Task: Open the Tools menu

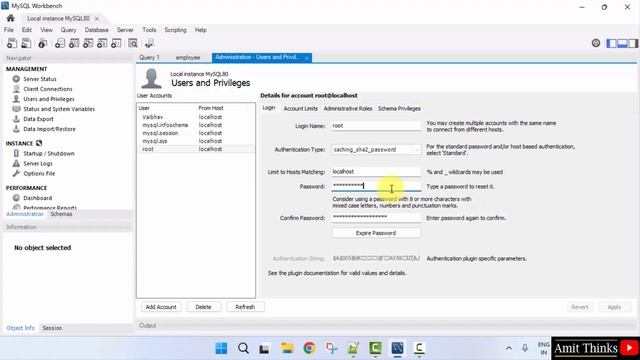Action: pyautogui.click(x=149, y=30)
